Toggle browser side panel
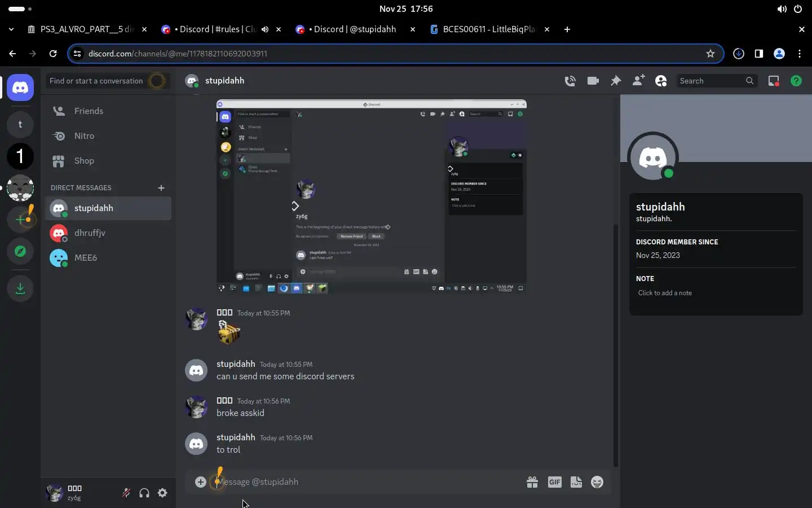The image size is (812, 508). pos(759,54)
